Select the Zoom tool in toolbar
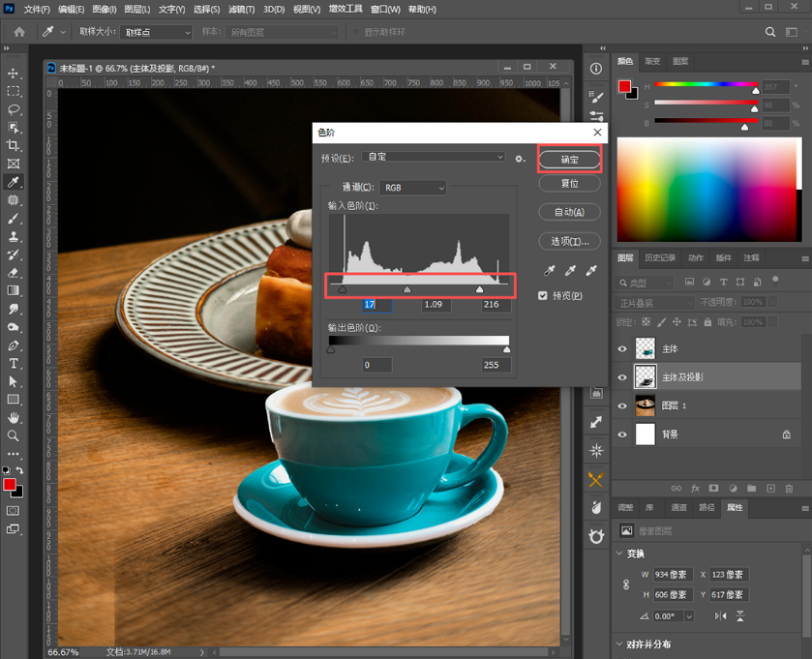Screen dimensions: 812x659 [x=14, y=435]
